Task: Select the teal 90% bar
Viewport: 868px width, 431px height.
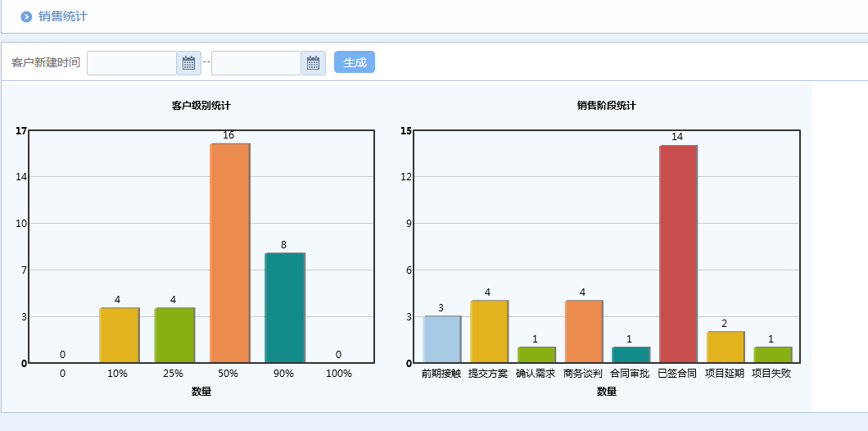Action: (284, 307)
